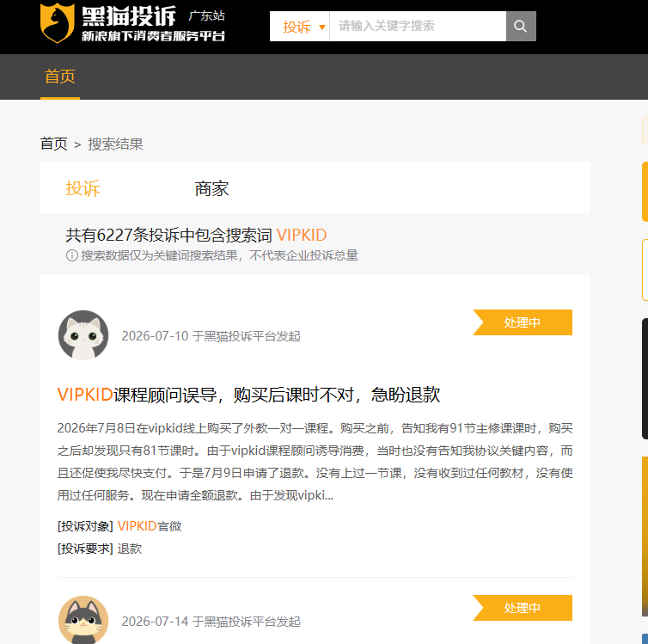The width and height of the screenshot is (648, 644).
Task: Click 处理中 status badge on 2026-07-14 complaint
Action: [523, 608]
